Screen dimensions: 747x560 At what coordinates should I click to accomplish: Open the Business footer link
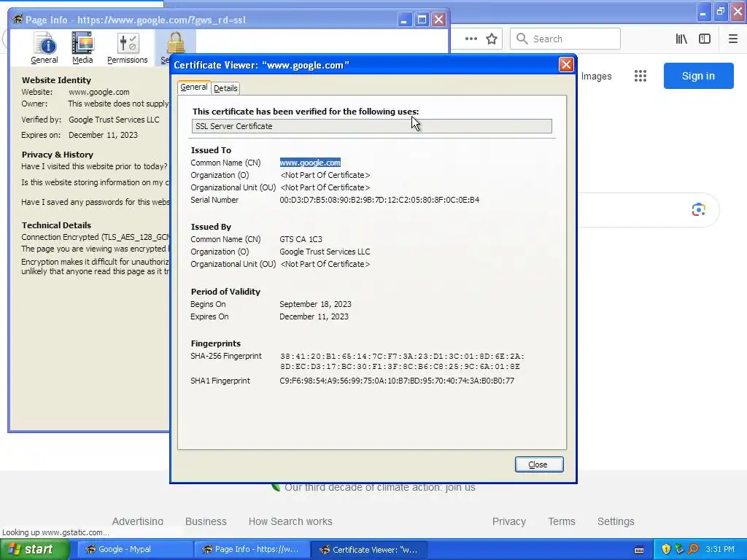(x=206, y=521)
